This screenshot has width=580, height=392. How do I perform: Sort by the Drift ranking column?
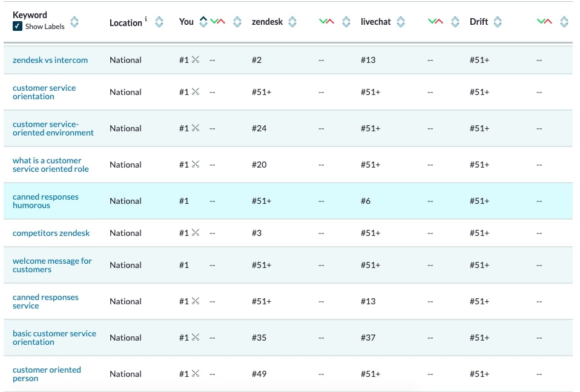(498, 22)
